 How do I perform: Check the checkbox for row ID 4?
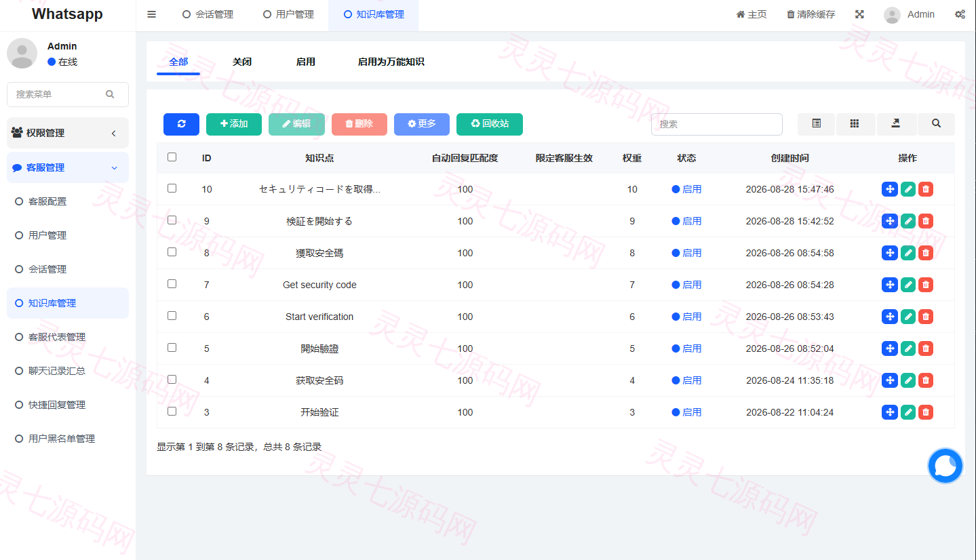pyautogui.click(x=172, y=379)
